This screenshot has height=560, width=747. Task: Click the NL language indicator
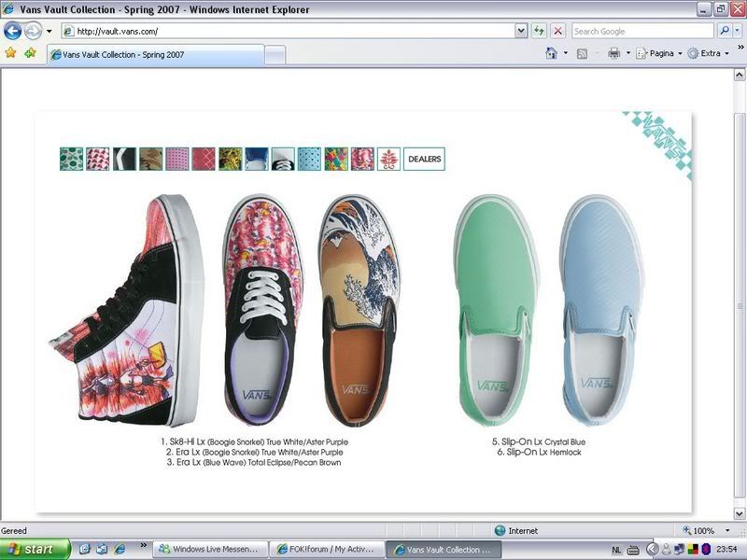(x=616, y=550)
